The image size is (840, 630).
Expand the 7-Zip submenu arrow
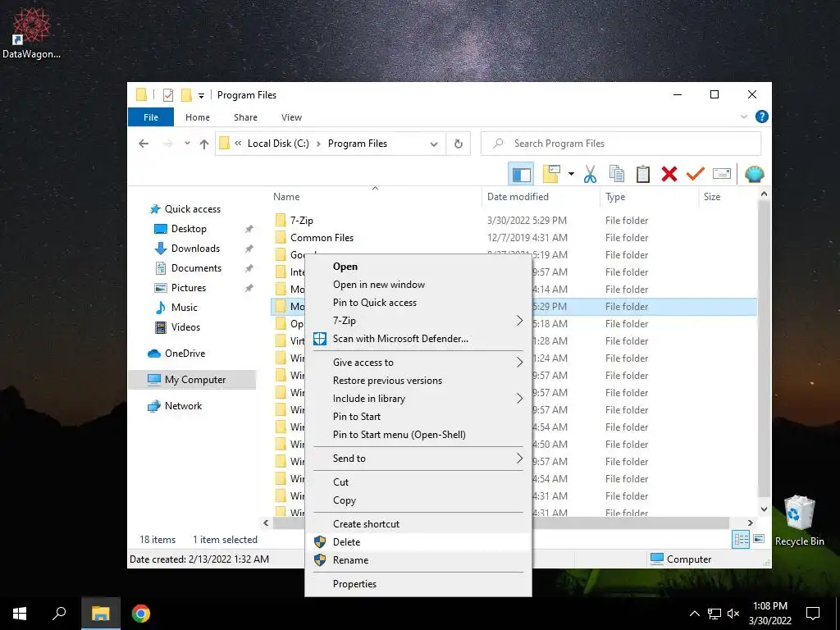tap(519, 321)
